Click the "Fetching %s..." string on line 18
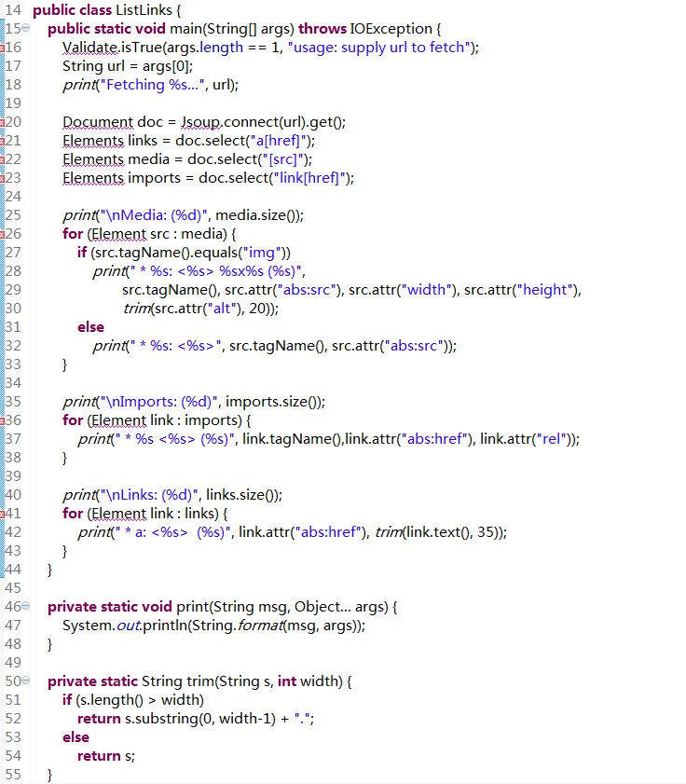Viewport: 686px width, 784px height. point(153,85)
